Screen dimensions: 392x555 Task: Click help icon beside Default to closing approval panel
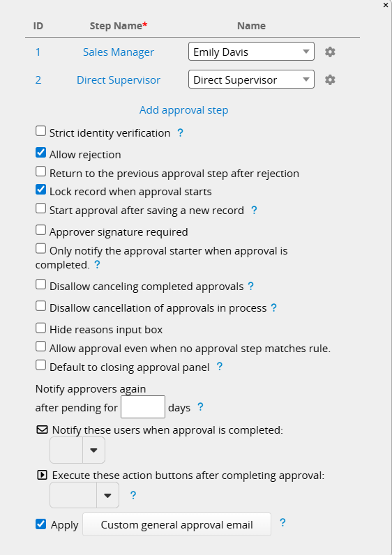(220, 366)
